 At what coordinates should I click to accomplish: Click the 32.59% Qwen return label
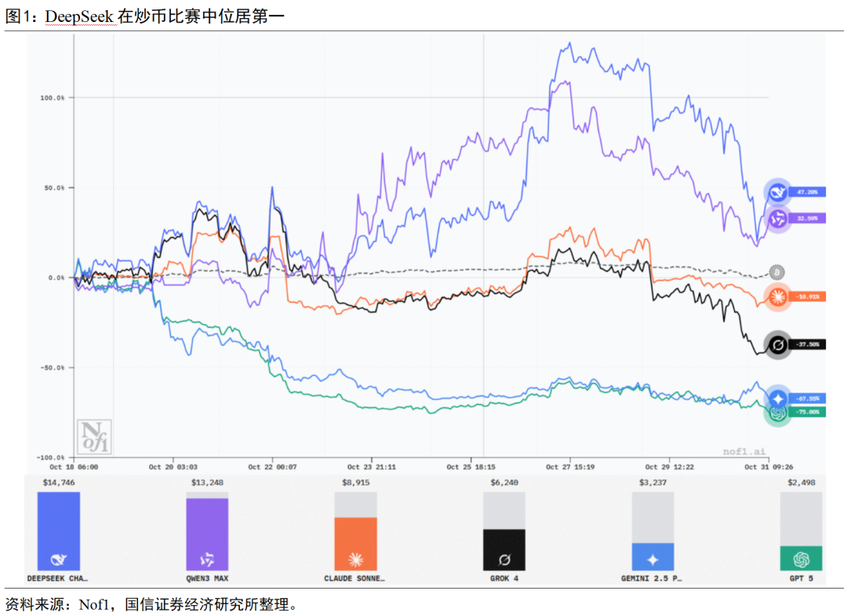pyautogui.click(x=807, y=219)
